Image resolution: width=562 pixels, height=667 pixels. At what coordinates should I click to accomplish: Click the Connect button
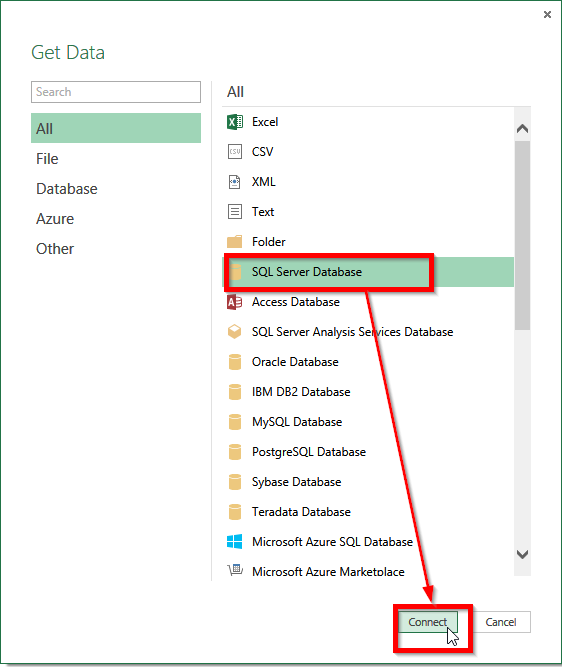(x=428, y=622)
